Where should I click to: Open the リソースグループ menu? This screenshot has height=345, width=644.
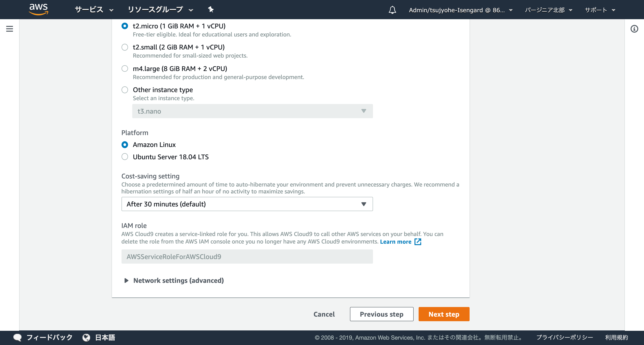pyautogui.click(x=160, y=10)
